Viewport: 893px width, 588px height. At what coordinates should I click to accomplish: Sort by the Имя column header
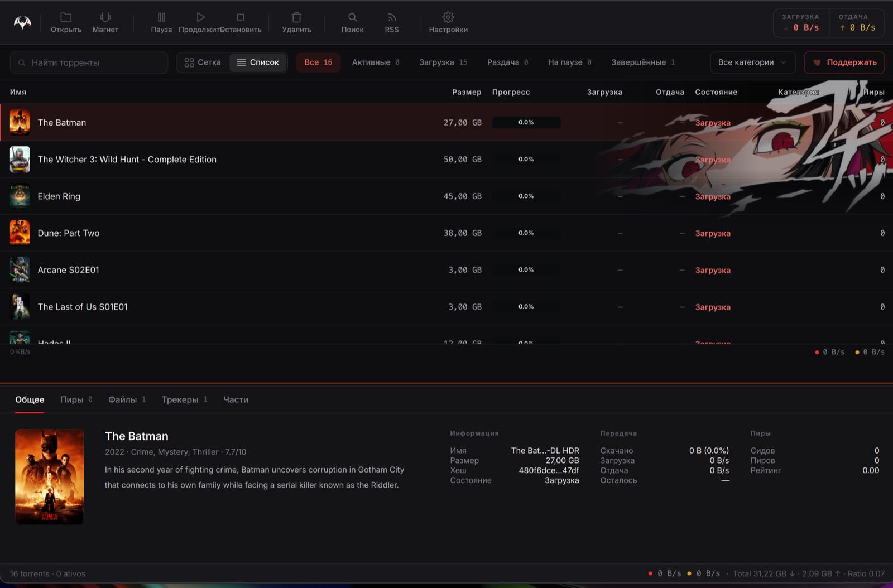click(18, 92)
